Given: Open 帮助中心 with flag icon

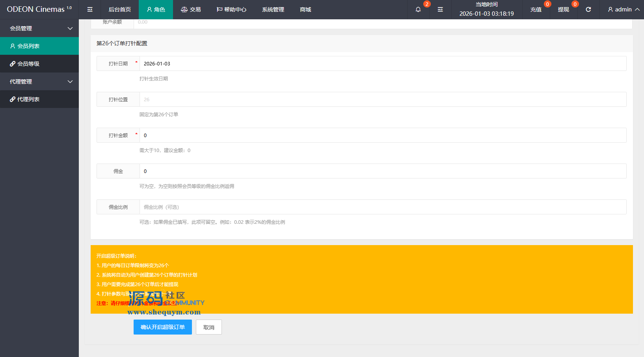Looking at the screenshot, I should click(x=231, y=9).
